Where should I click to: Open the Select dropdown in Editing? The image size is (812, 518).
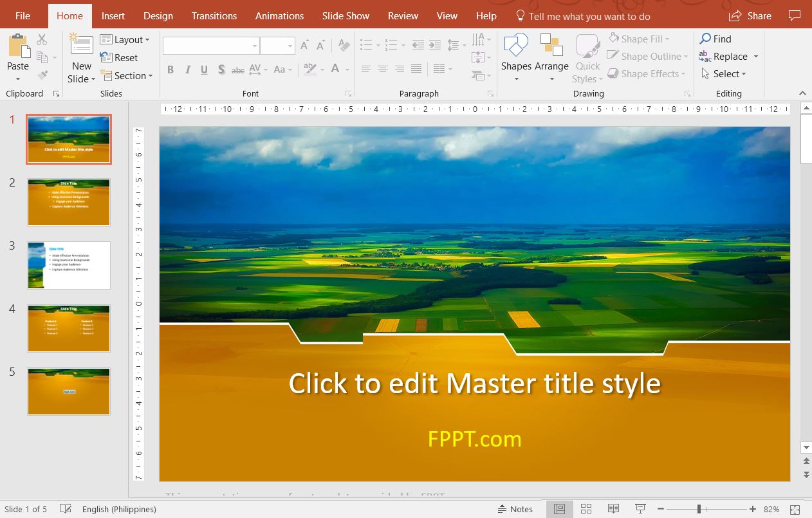(x=723, y=74)
